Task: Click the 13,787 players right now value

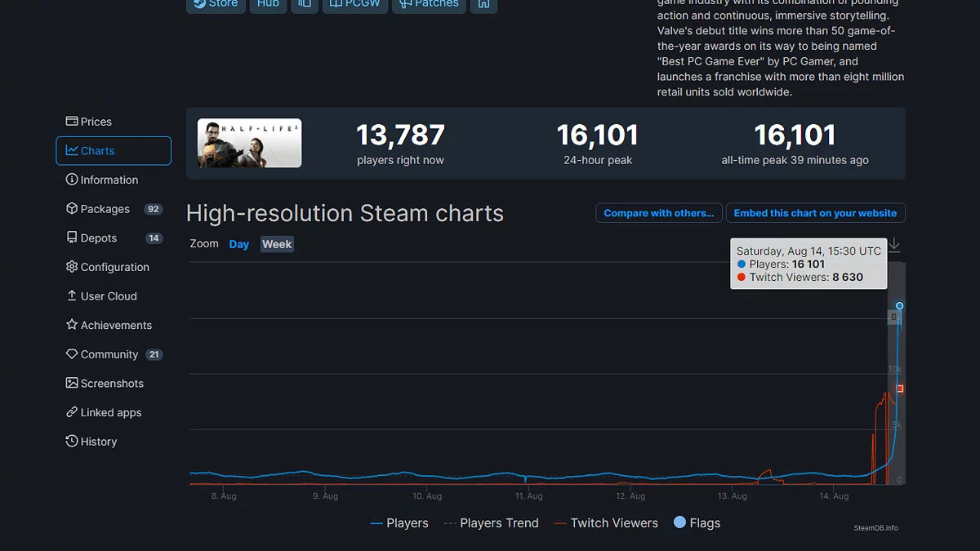Action: click(x=400, y=135)
